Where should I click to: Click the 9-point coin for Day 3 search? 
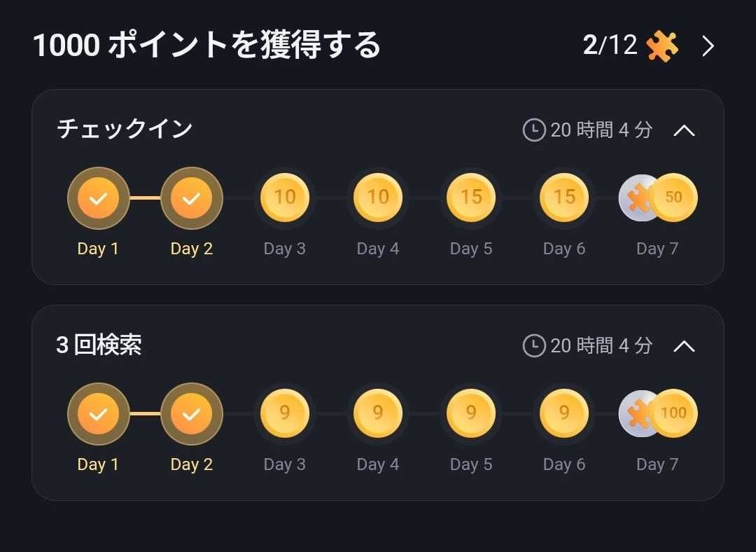[284, 413]
